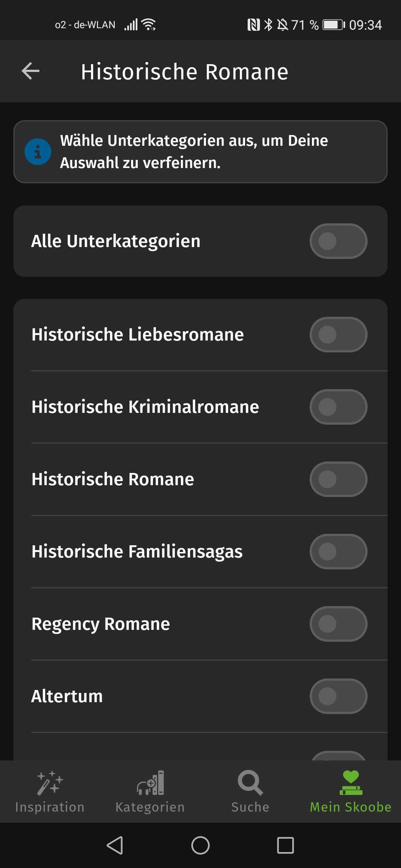Open the Suche magnifier icon

(x=250, y=783)
